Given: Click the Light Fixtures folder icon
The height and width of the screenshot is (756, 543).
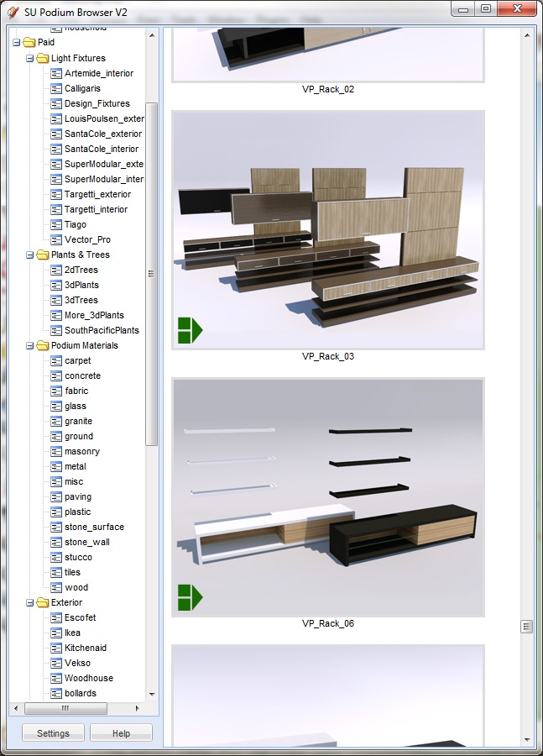Looking at the screenshot, I should (42, 58).
